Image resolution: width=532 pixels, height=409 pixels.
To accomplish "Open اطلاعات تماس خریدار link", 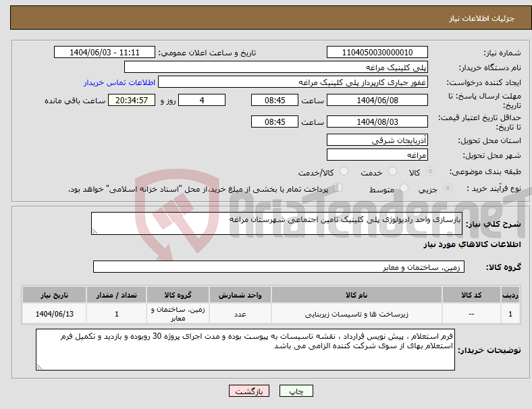I will tap(119, 82).
